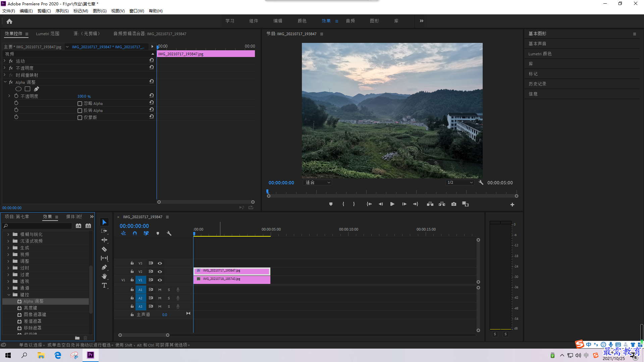Mute track A1
This screenshot has height=362, width=644.
(160, 290)
